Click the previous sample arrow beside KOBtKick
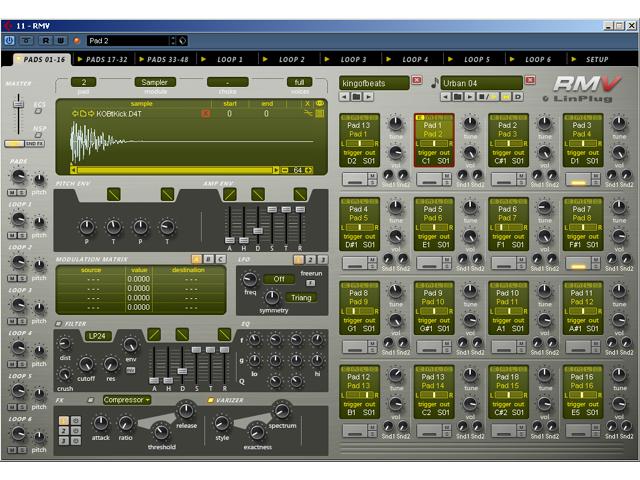 click(75, 114)
